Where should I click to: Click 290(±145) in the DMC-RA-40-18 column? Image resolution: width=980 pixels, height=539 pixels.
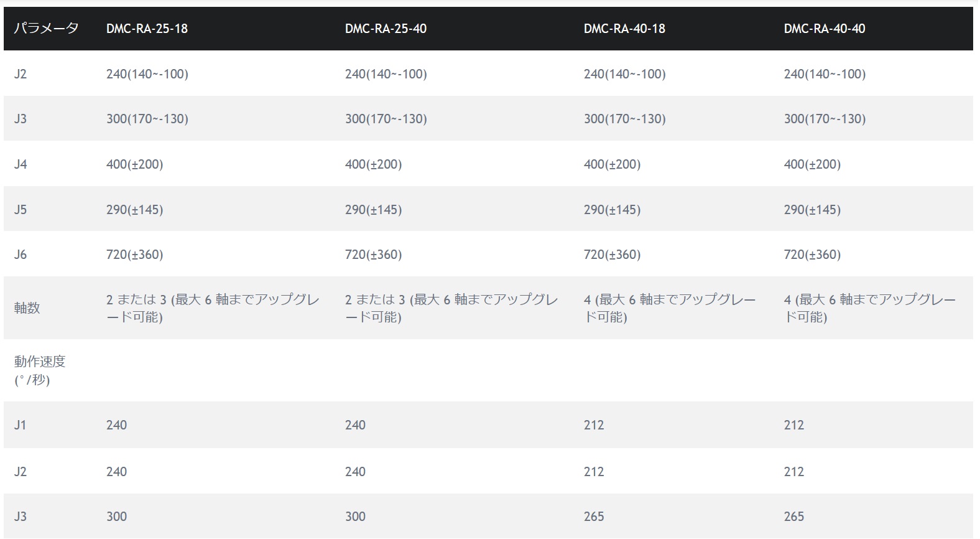[612, 210]
